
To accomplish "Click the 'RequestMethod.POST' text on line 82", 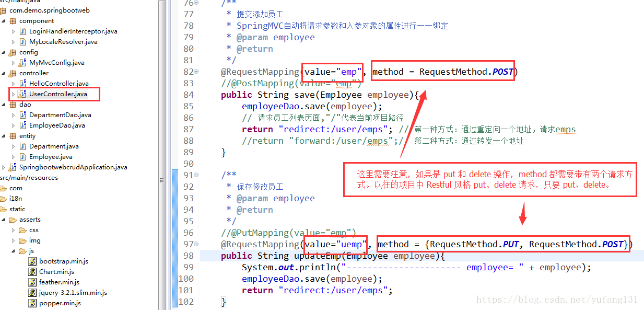I will pyautogui.click(x=466, y=72).
